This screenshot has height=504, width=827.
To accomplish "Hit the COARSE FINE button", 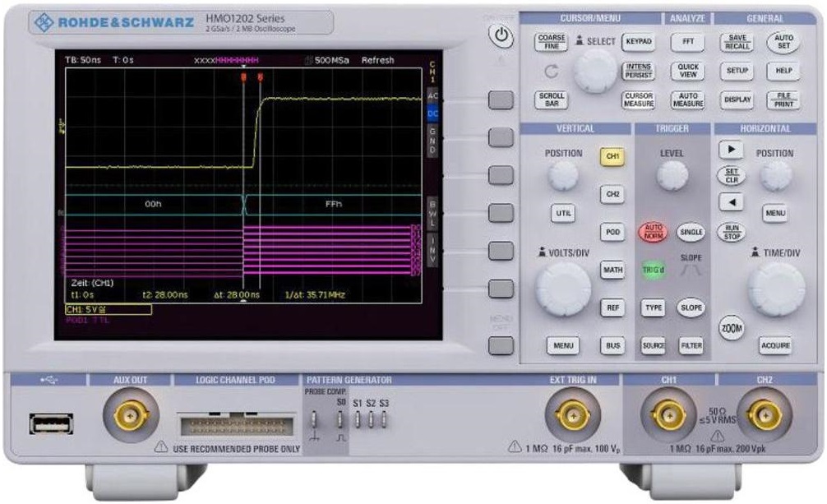I will (x=551, y=42).
